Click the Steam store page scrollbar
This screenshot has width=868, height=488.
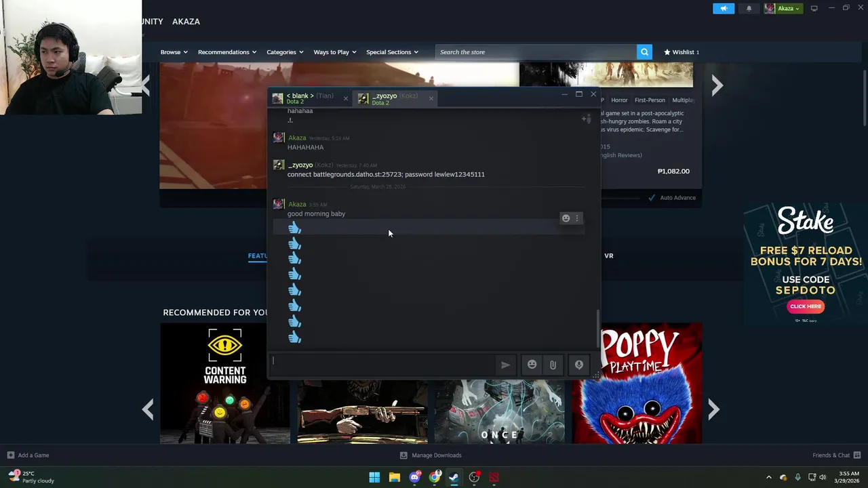tap(865, 98)
